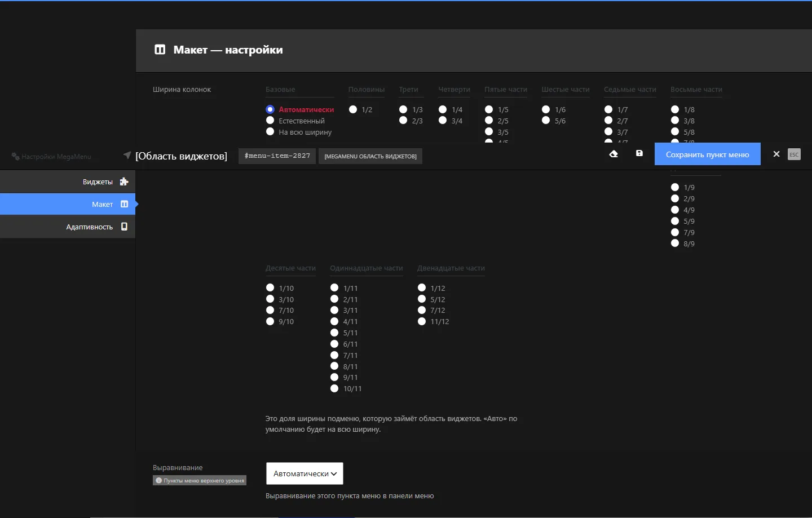The image size is (812, 518).
Task: Open the Выравнивание Автоматически dropdown
Action: pyautogui.click(x=304, y=473)
